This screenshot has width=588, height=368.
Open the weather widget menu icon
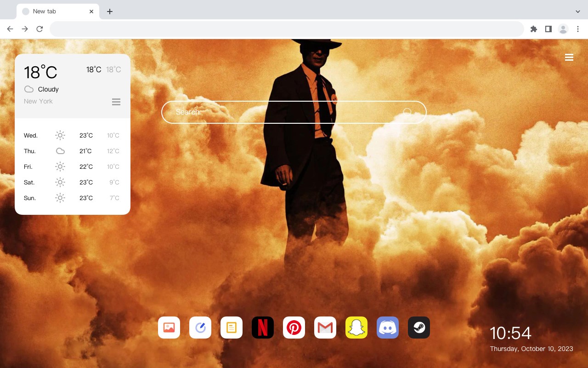click(x=116, y=102)
